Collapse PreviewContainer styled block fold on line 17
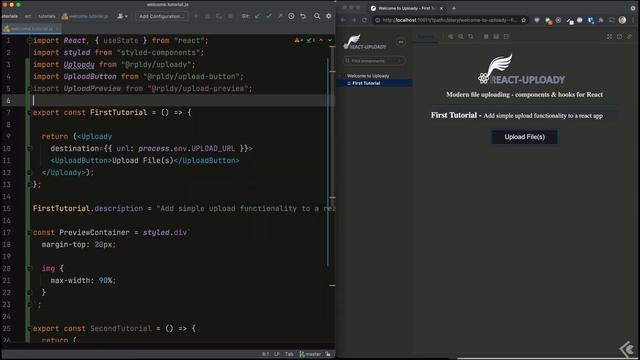Screen dimensions: 640x360 (x=29, y=232)
